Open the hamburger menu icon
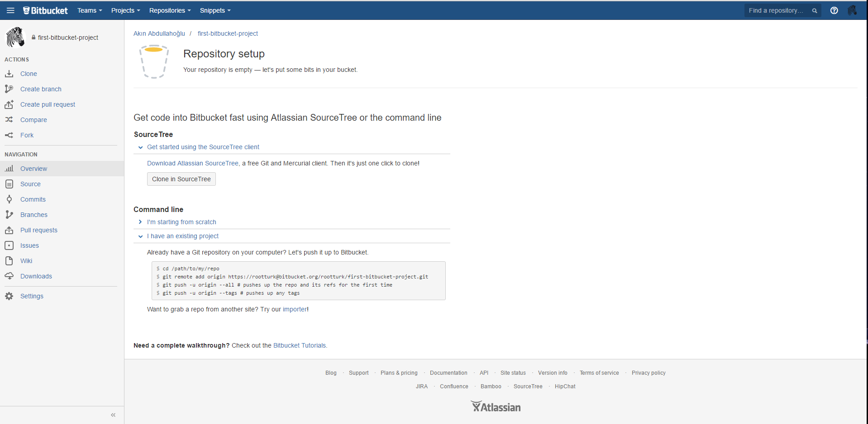Screen dimensions: 868x424 (10, 10)
